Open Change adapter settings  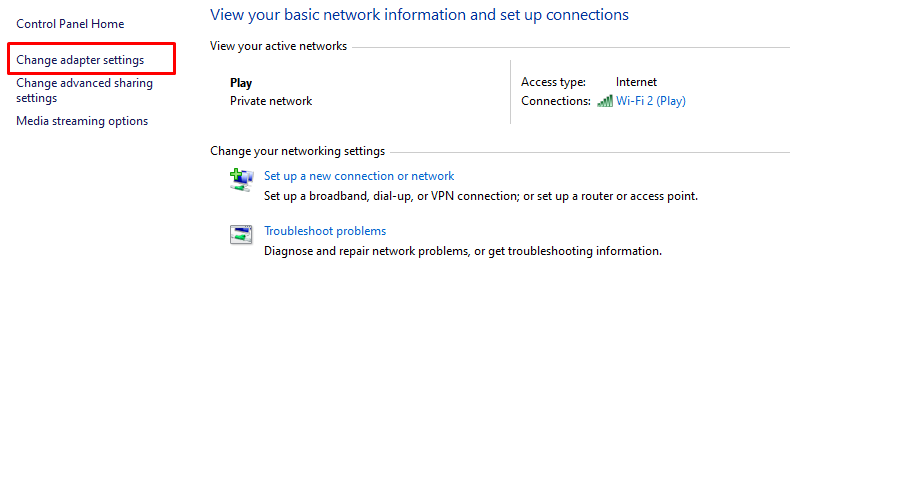[80, 60]
